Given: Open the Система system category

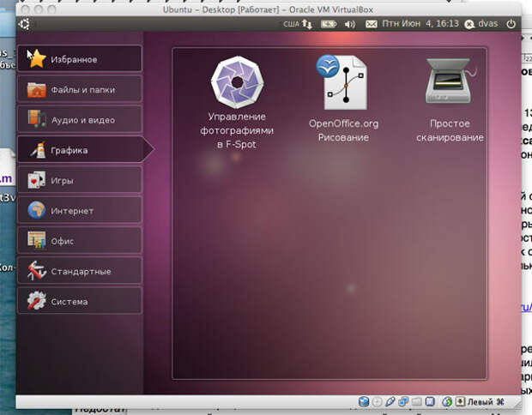Looking at the screenshot, I should 80,301.
